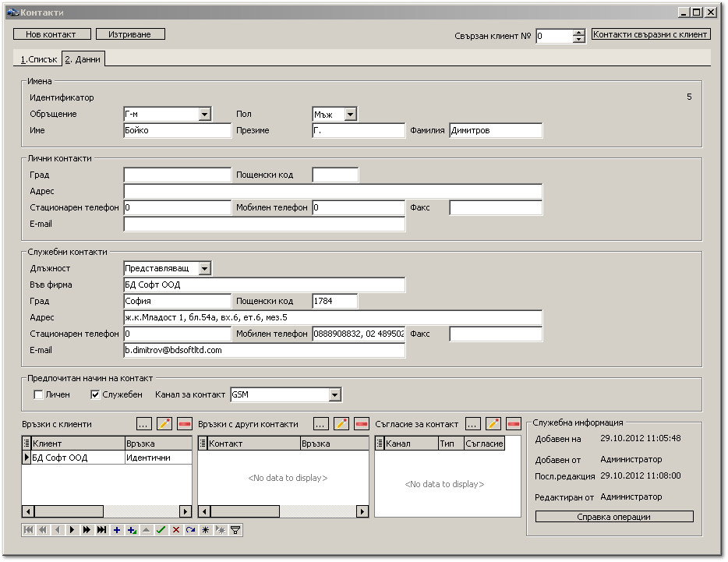The image size is (728, 562).
Task: Delete the Съгласие за контакт entry
Action: [514, 423]
